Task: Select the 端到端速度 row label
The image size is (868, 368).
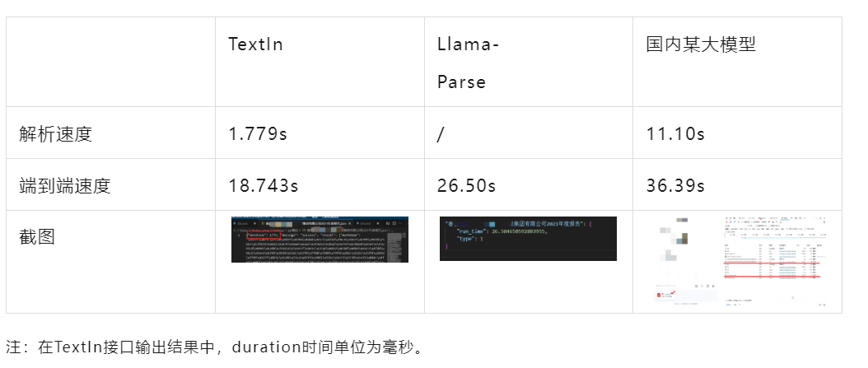Action: [x=65, y=185]
